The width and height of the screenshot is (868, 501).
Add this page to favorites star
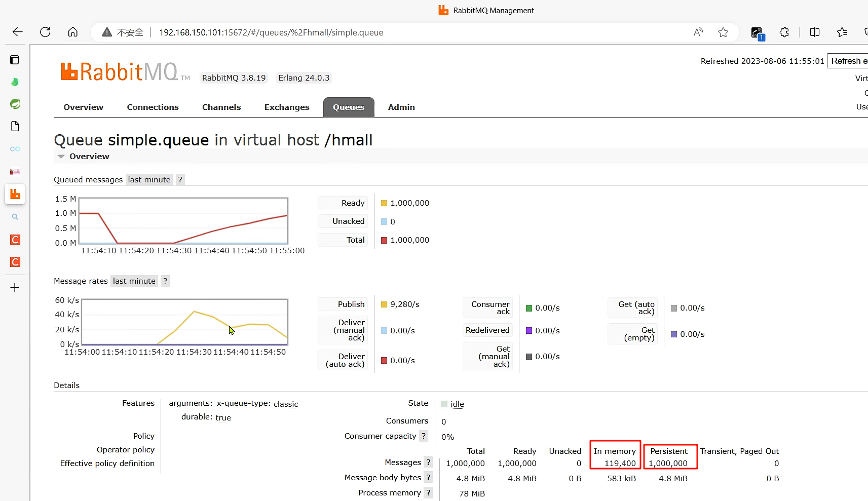(x=723, y=32)
